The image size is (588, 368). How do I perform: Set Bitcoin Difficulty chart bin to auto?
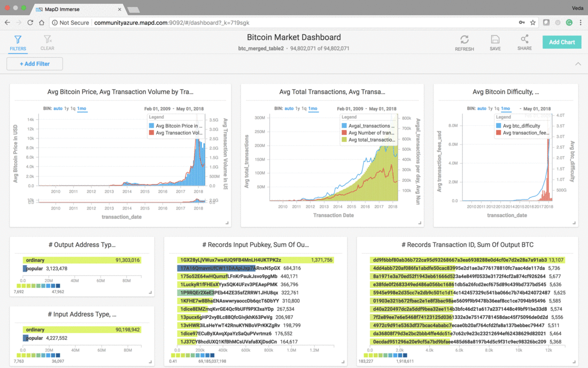482,109
